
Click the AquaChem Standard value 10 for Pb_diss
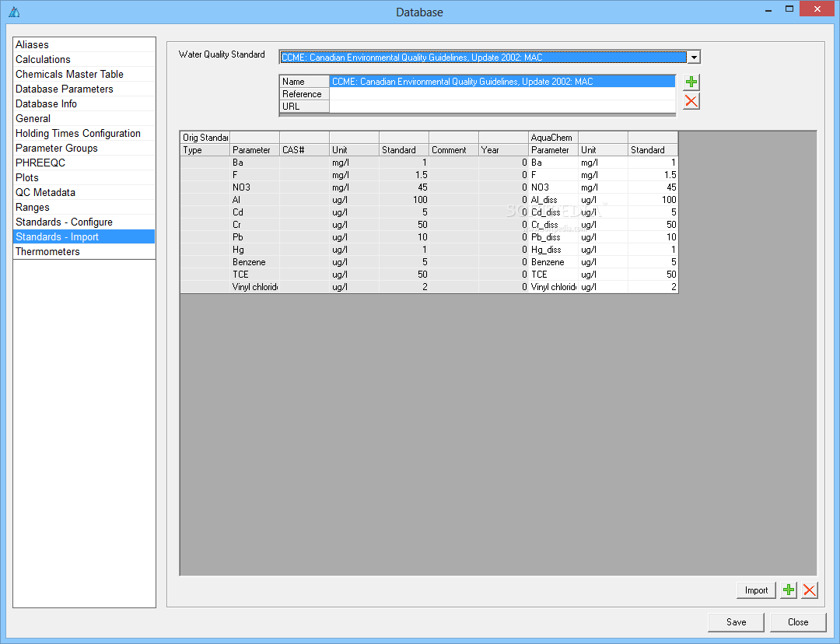(x=653, y=236)
